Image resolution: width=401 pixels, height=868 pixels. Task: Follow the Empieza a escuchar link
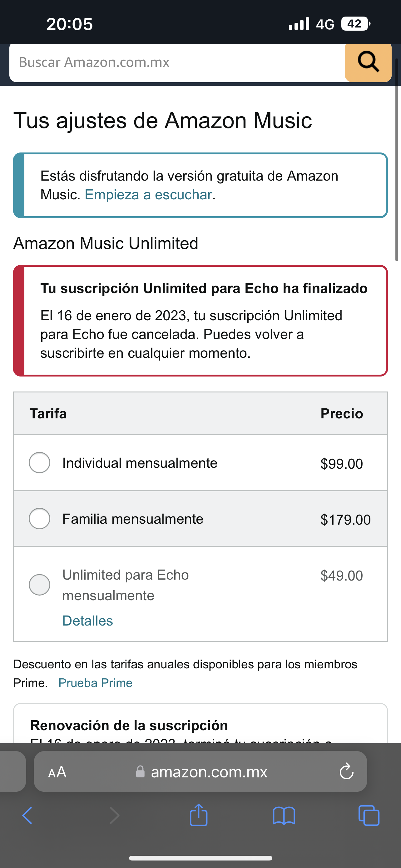point(148,195)
